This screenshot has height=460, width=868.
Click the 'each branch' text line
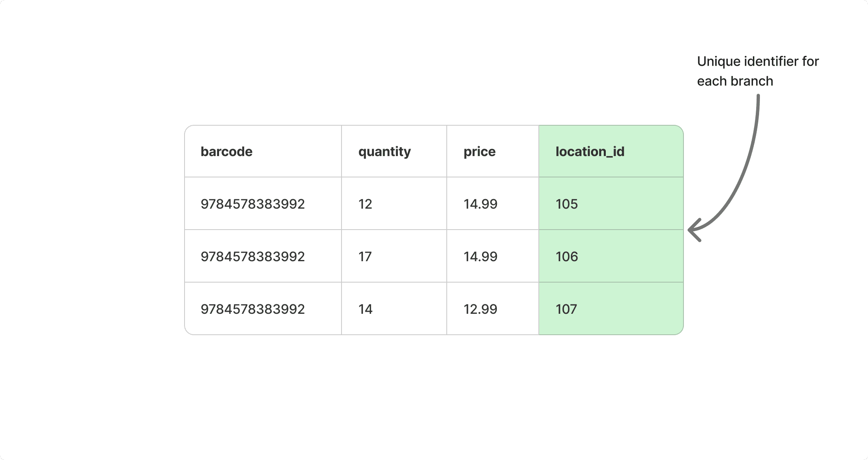[x=735, y=81]
